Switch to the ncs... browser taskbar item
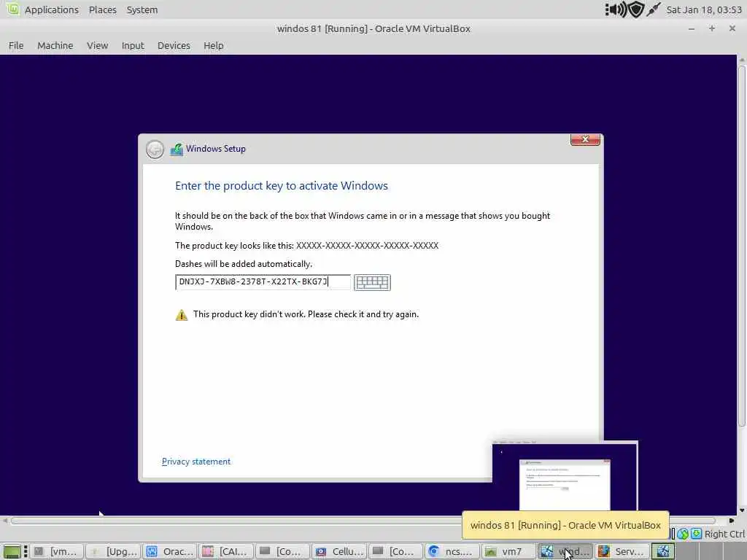Image resolution: width=747 pixels, height=560 pixels. tap(452, 551)
